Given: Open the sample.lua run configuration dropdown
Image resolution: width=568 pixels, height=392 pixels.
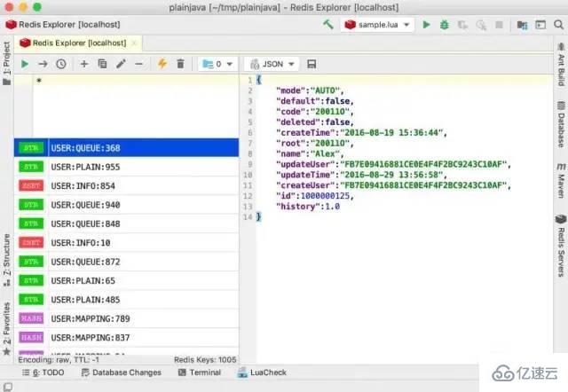Looking at the screenshot, I should tap(379, 26).
